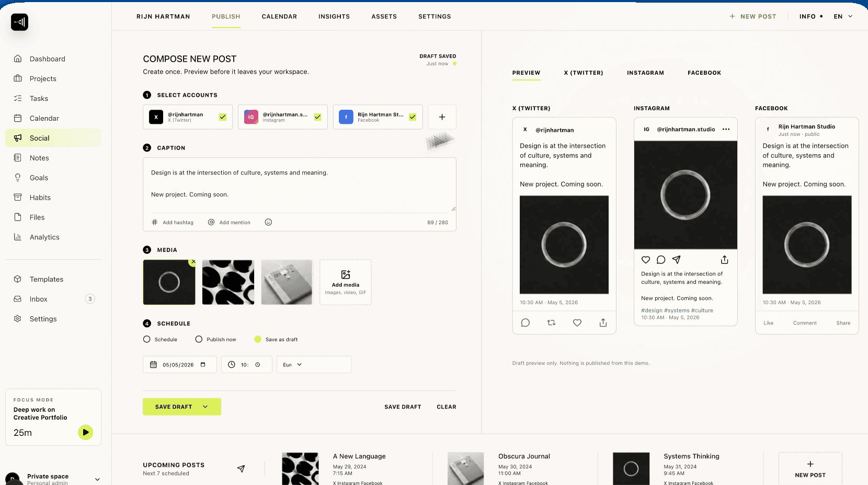The width and height of the screenshot is (868, 485).
Task: Toggle the Instagram account checkbox
Action: click(317, 117)
